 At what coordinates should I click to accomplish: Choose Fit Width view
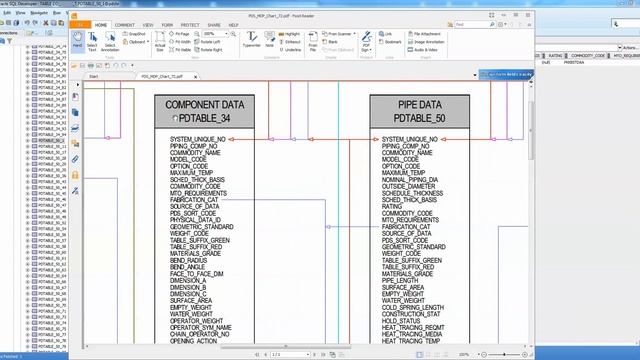pos(180,42)
